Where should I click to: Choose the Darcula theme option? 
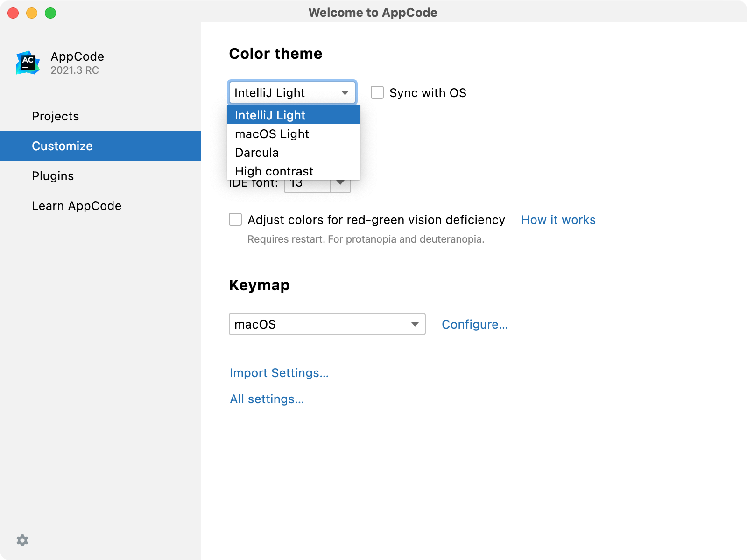(257, 153)
